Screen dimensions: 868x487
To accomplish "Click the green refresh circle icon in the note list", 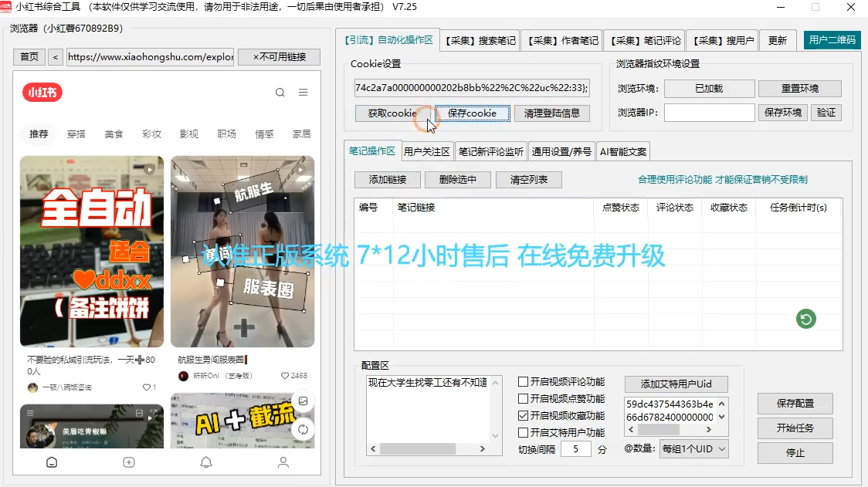I will [x=806, y=319].
